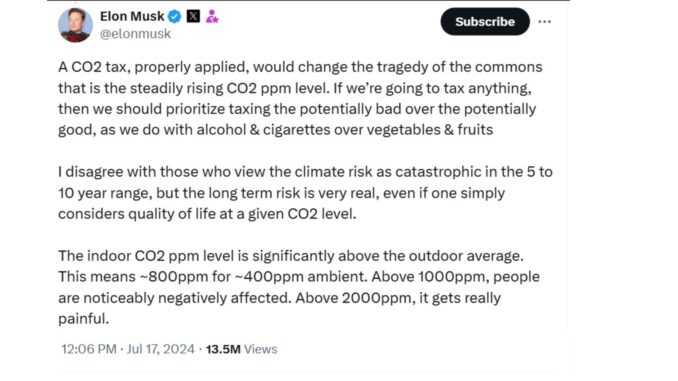The width and height of the screenshot is (678, 381).
Task: Click the 13.5M view count number
Action: 223,349
